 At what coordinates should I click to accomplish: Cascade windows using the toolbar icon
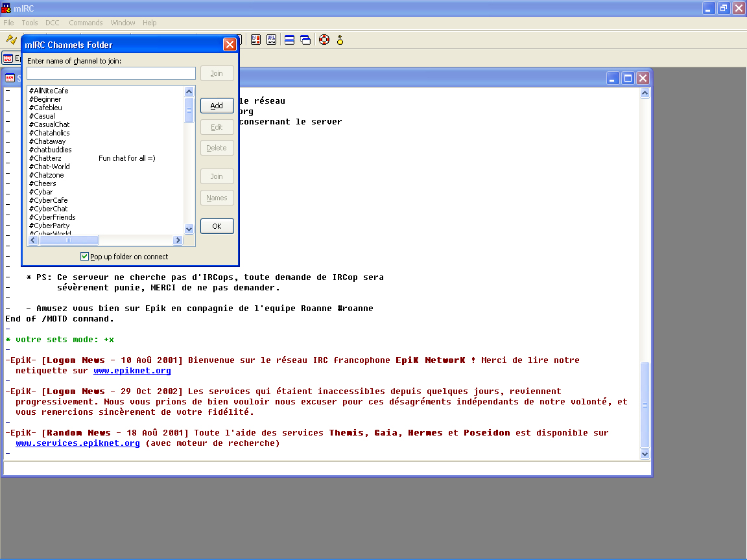(x=305, y=40)
